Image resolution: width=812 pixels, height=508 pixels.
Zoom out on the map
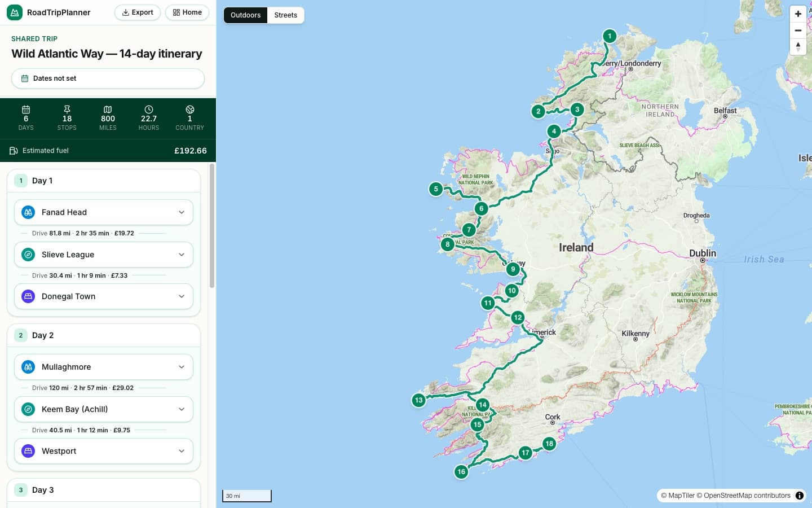(x=798, y=30)
